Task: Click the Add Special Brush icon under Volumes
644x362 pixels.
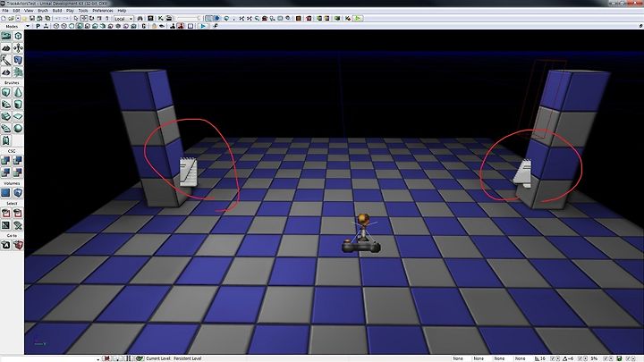Action: click(5, 192)
